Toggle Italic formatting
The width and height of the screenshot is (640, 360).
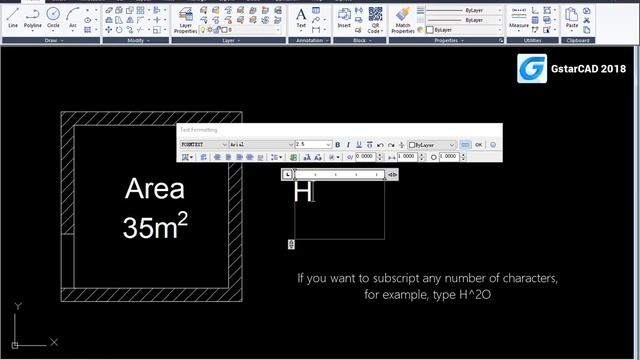click(348, 145)
